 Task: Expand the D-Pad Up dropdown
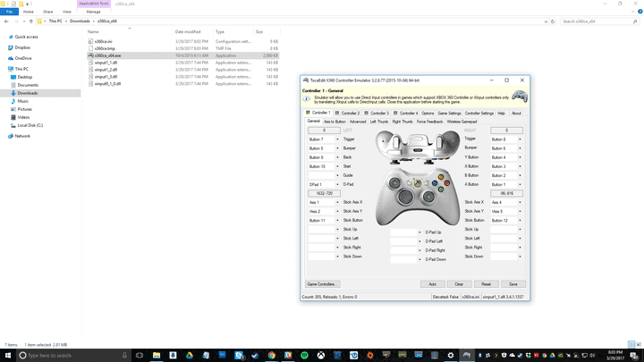[419, 232]
